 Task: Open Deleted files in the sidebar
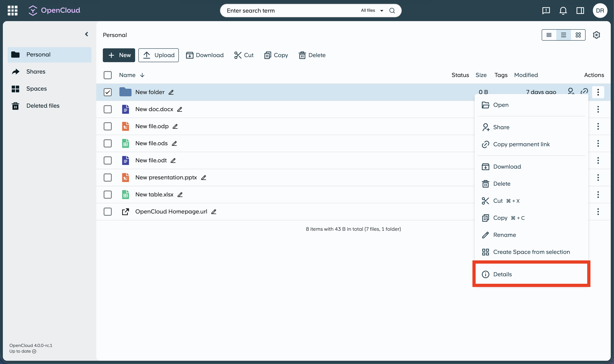[43, 105]
